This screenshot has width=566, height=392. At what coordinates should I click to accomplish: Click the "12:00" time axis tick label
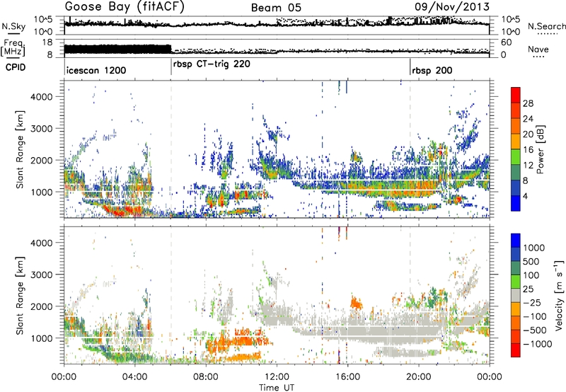pyautogui.click(x=277, y=377)
